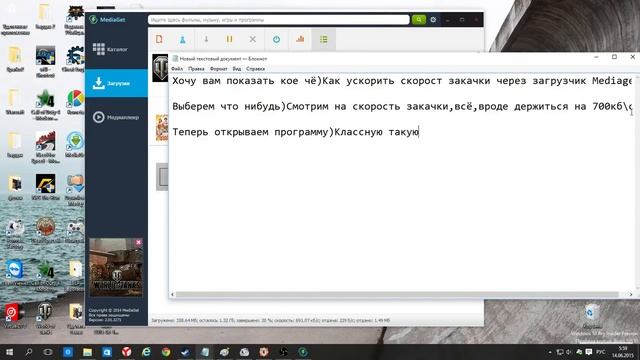Open the Файл menu in Notepad

pos(177,69)
